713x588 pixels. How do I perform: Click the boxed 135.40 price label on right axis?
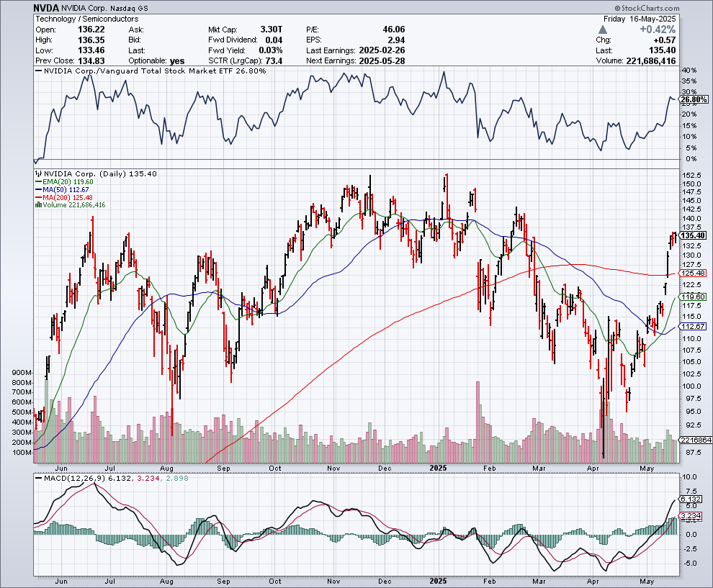694,235
